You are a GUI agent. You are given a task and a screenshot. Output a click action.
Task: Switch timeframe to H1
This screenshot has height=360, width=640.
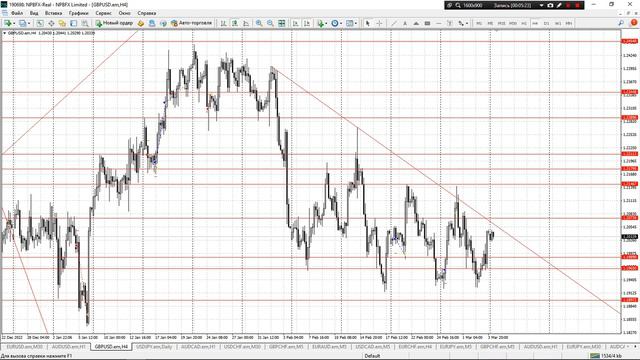524,23
